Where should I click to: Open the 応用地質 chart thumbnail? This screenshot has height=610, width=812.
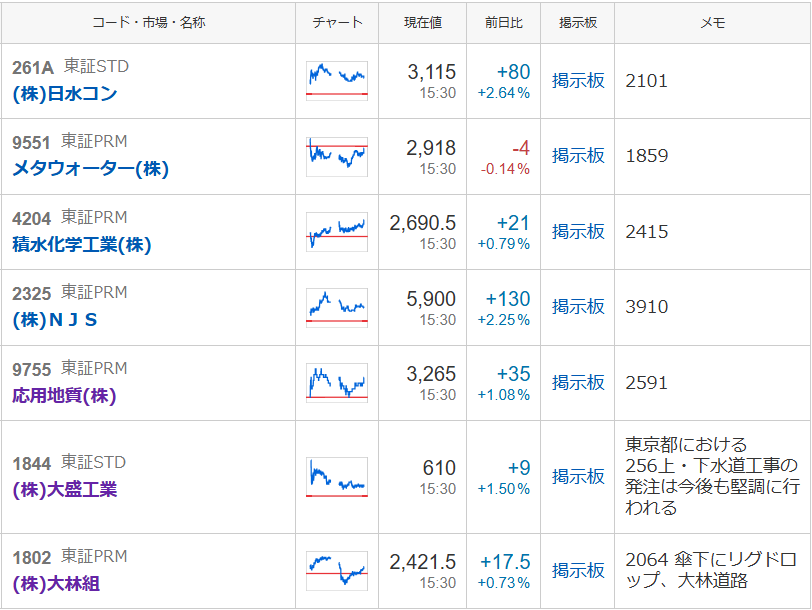(x=337, y=383)
